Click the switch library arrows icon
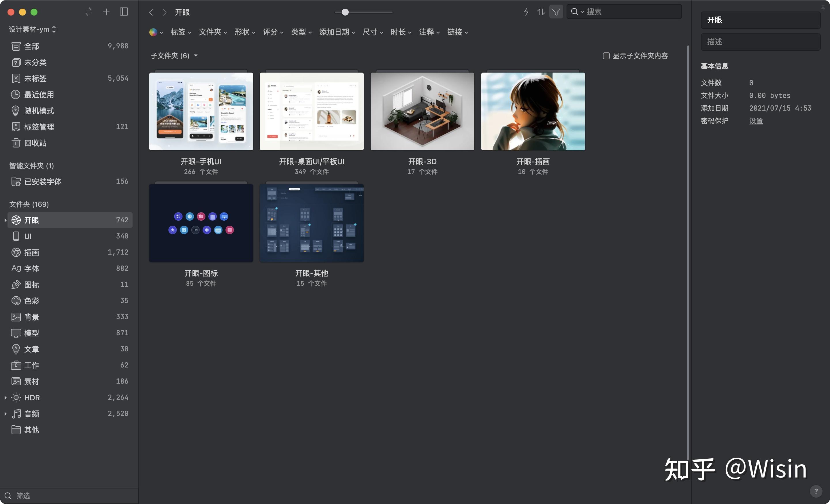Viewport: 830px width, 504px height. pos(88,12)
